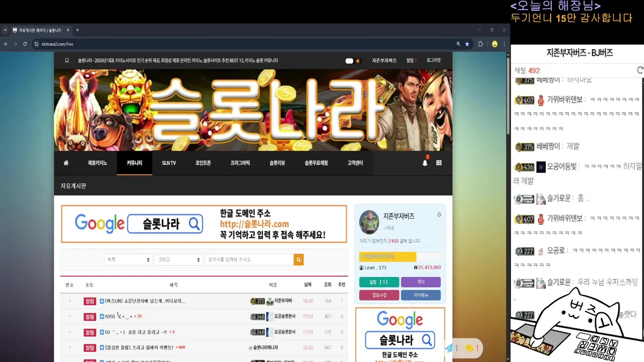
Task: Open the 제휴카지노 menu
Action: pyautogui.click(x=98, y=163)
